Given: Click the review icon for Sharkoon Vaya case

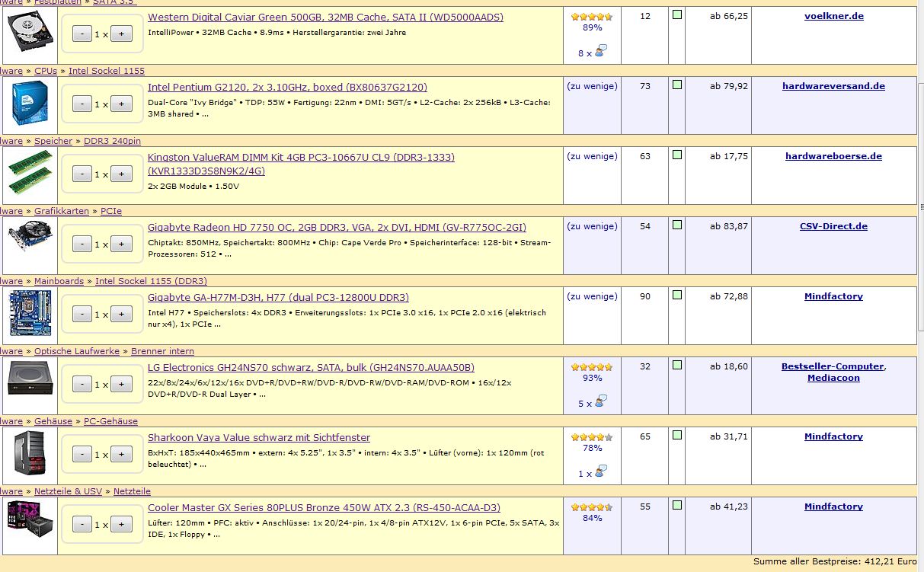Looking at the screenshot, I should 601,472.
